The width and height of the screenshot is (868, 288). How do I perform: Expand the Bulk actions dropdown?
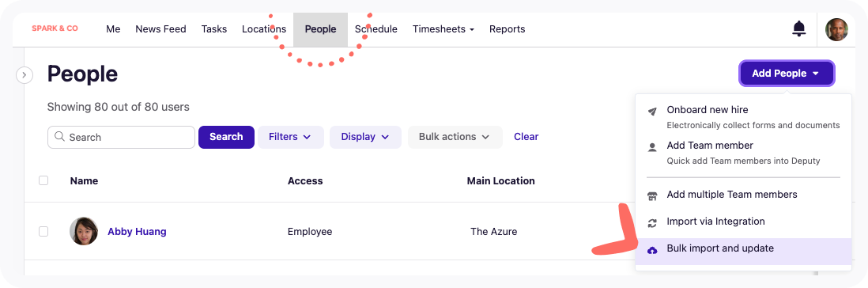[x=455, y=137]
